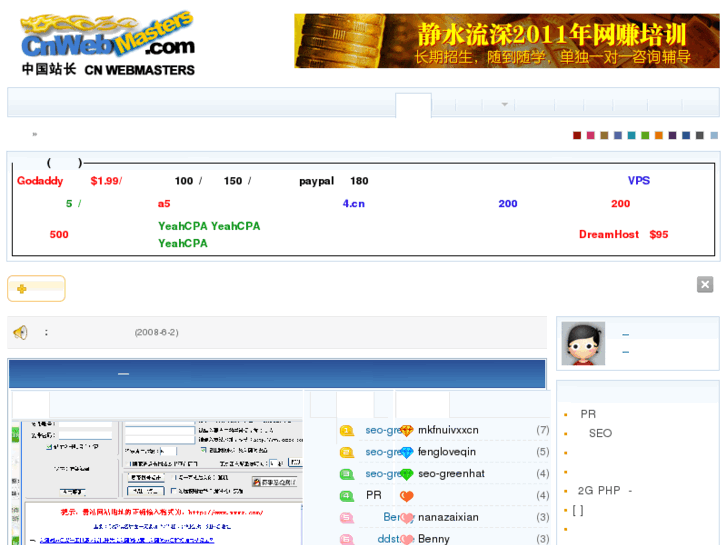Open the navigation bar dropdown arrow

click(x=504, y=104)
